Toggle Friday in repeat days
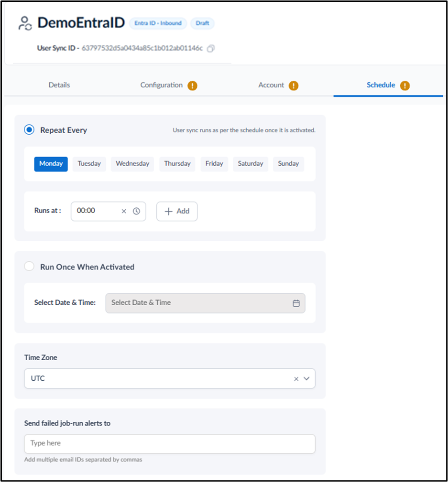Viewport: 448px width, 482px height. point(214,164)
